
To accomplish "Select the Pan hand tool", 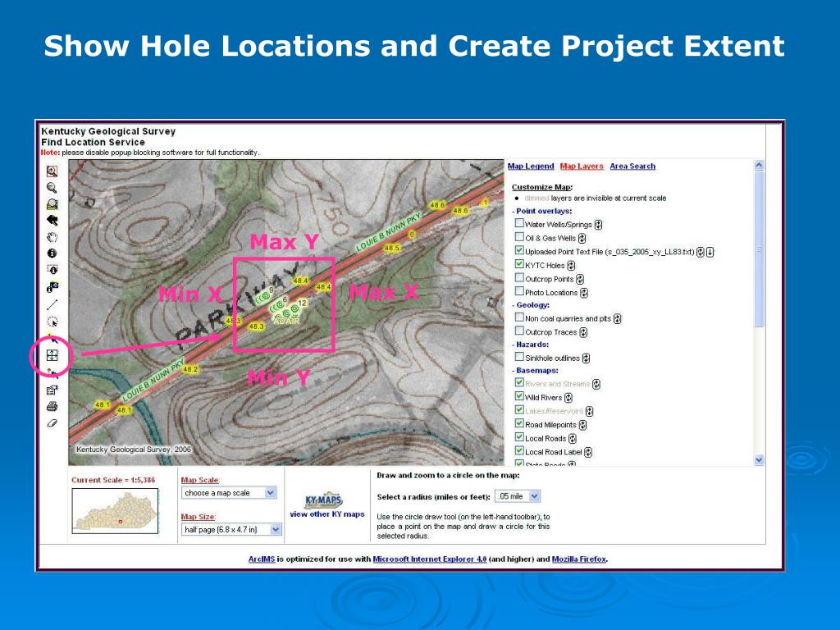I will pos(52,237).
